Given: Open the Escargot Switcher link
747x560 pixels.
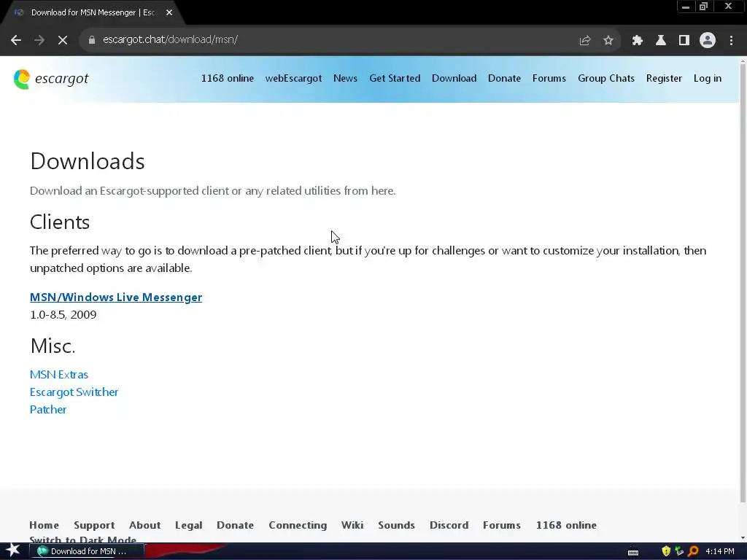Looking at the screenshot, I should [x=74, y=392].
